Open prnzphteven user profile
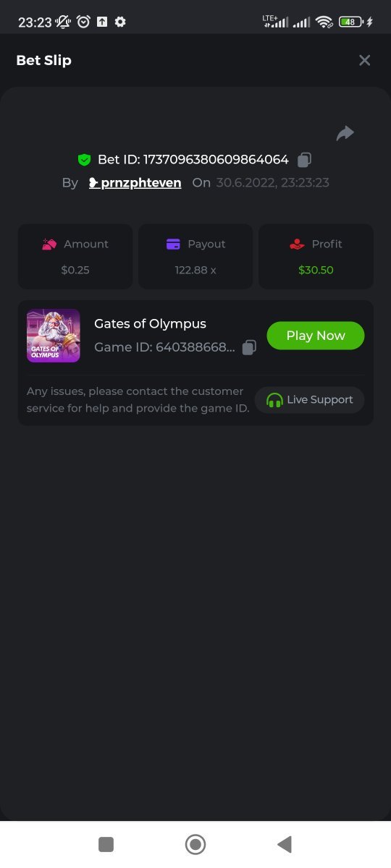The image size is (391, 868). tap(135, 182)
